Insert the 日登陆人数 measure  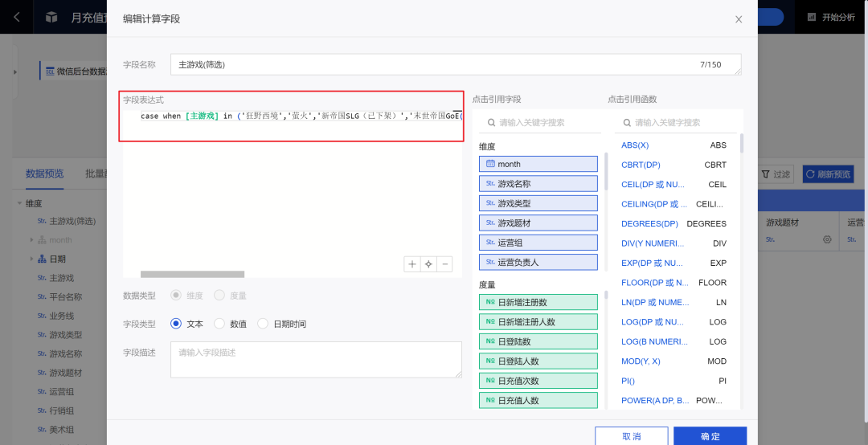coord(538,361)
